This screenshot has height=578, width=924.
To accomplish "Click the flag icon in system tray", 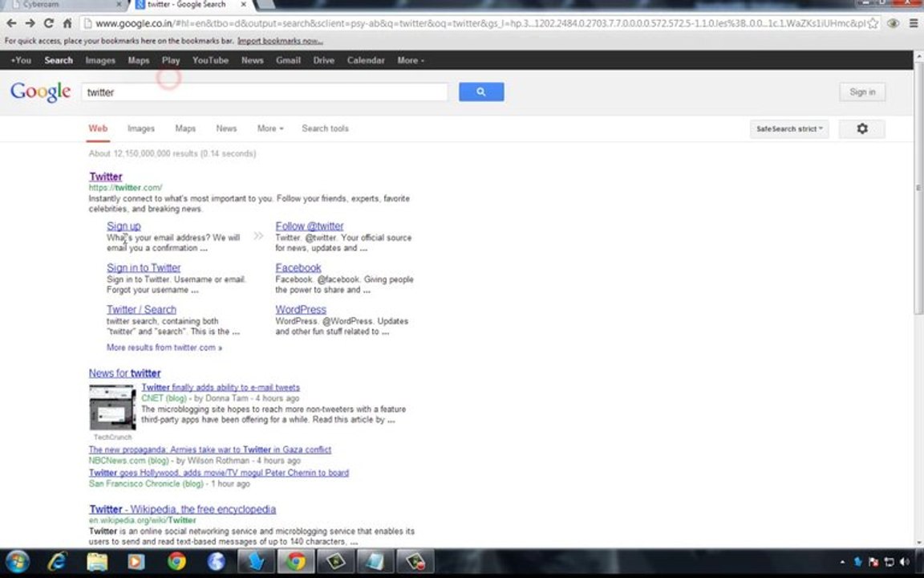I will click(x=873, y=562).
